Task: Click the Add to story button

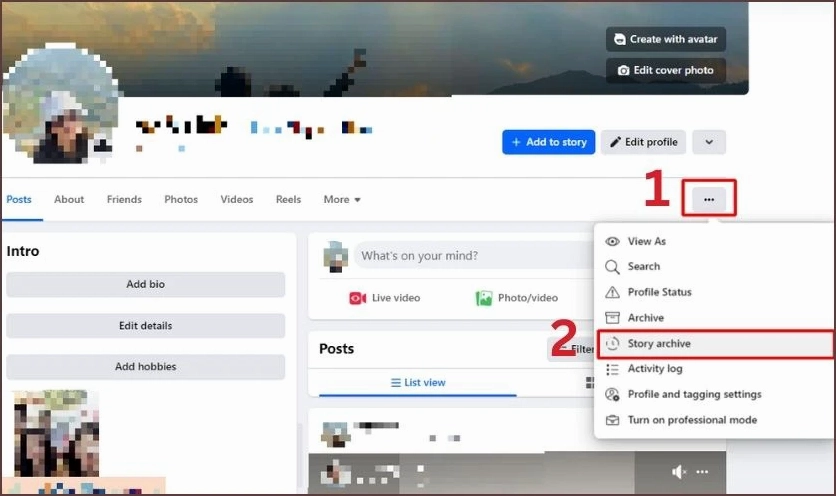Action: point(548,142)
